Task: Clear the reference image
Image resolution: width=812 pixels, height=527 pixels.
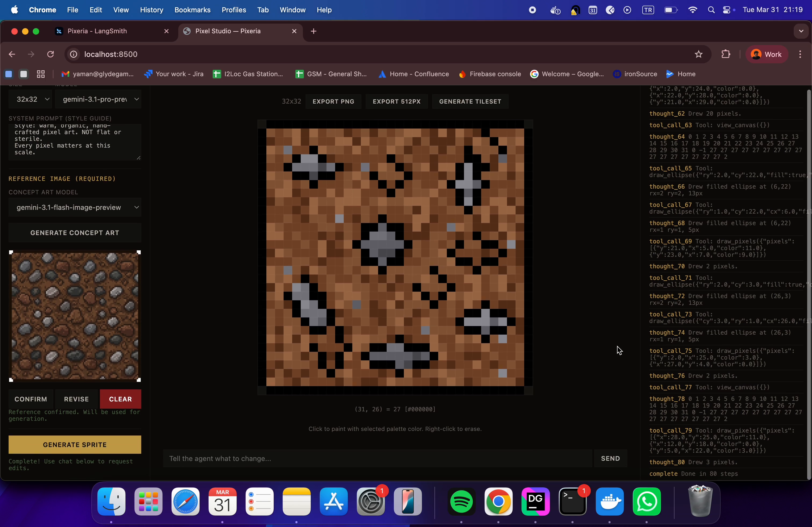Action: pos(121,399)
